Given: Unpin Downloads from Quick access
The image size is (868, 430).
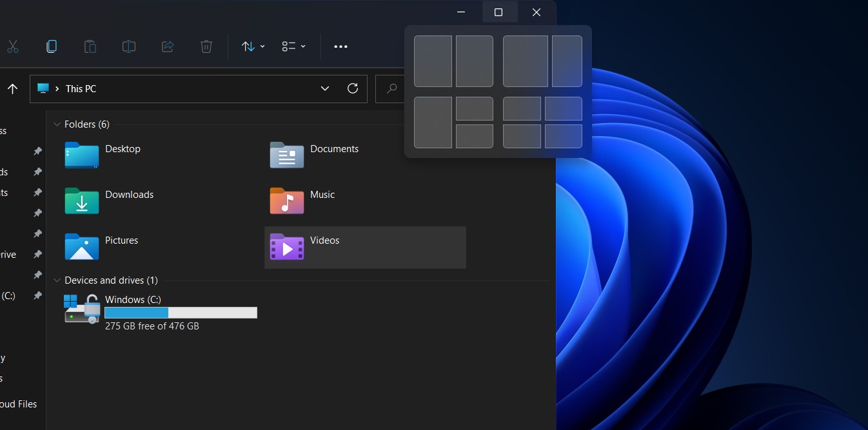Looking at the screenshot, I should click(37, 172).
